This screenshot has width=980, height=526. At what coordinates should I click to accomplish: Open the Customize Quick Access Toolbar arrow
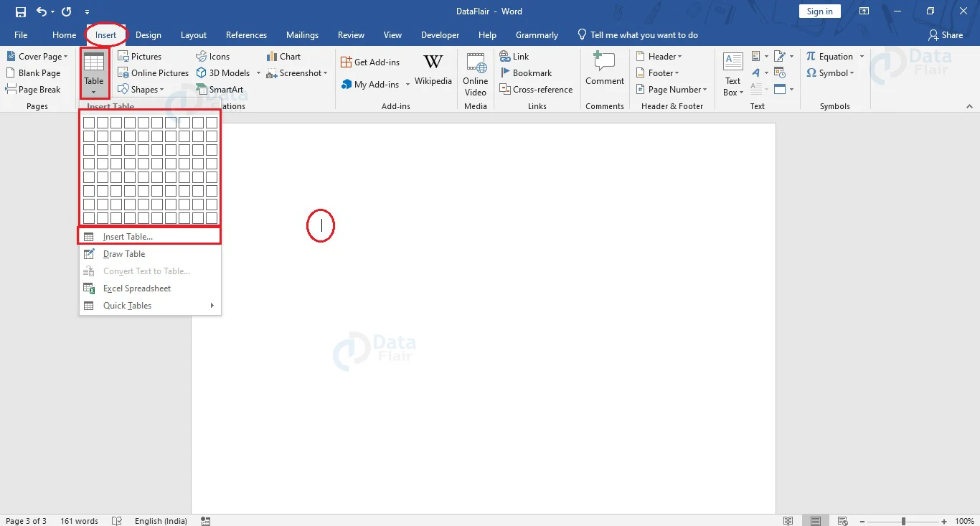pyautogui.click(x=87, y=12)
